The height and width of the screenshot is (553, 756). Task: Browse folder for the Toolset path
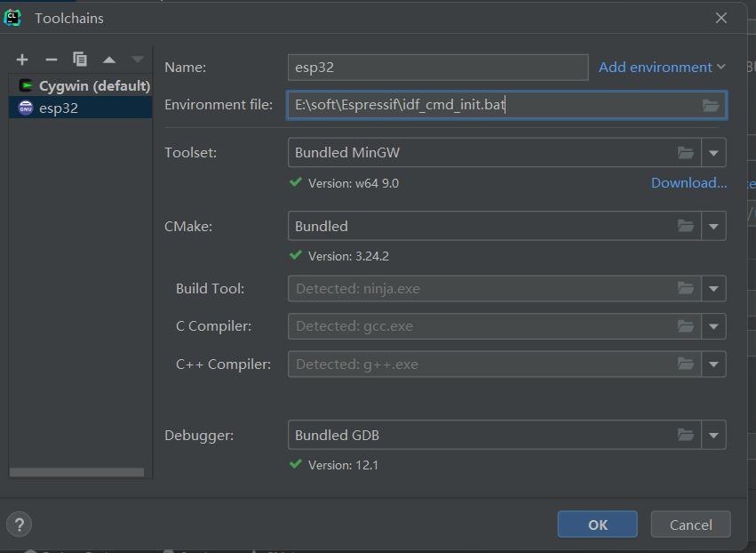pos(685,153)
